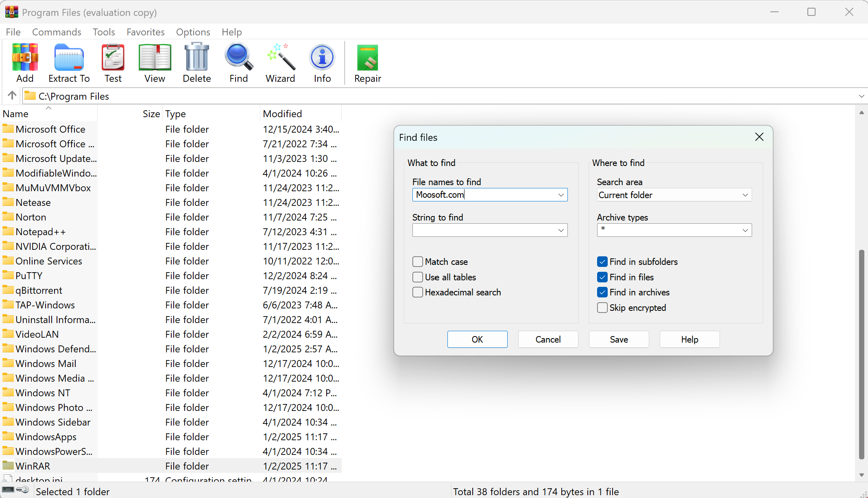The height and width of the screenshot is (498, 868).
Task: Select the TAP-Windows folder icon
Action: click(8, 304)
